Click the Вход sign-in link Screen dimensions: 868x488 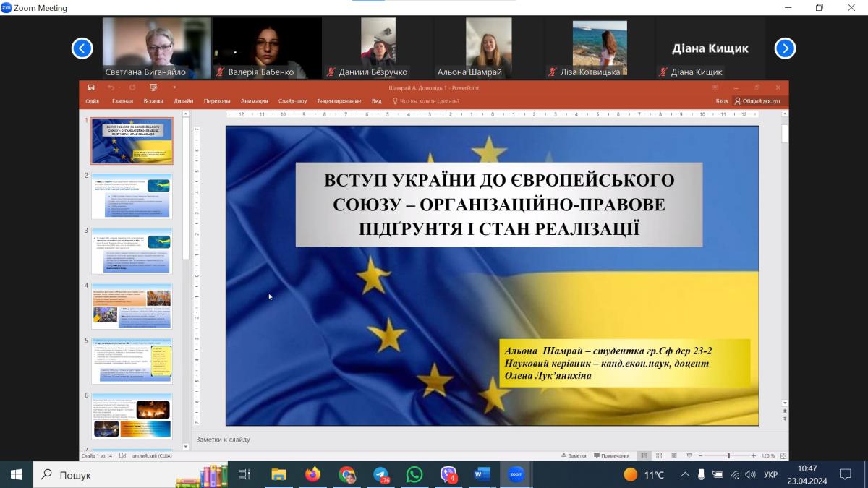[722, 101]
